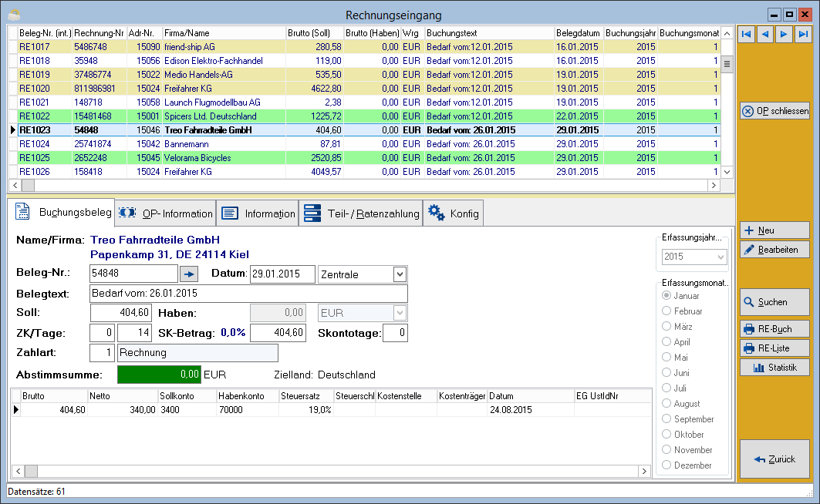The height and width of the screenshot is (504, 820).
Task: Click the green Abstimmsumme field
Action: (159, 375)
